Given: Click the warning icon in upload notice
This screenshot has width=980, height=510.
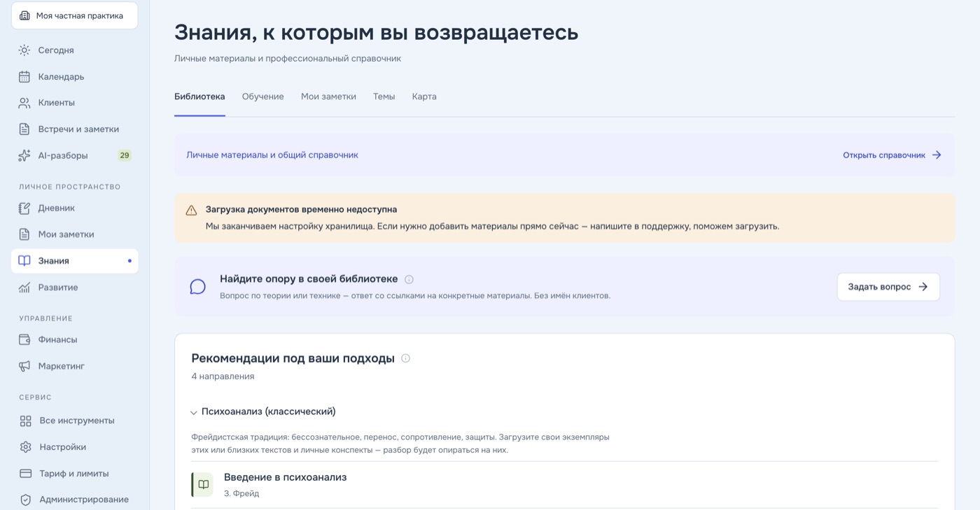Looking at the screenshot, I should (x=191, y=210).
